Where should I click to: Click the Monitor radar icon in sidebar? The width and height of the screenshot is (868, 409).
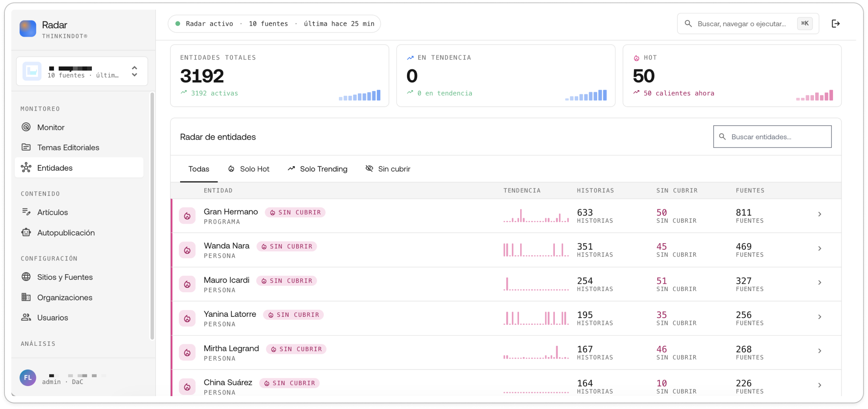click(x=26, y=127)
